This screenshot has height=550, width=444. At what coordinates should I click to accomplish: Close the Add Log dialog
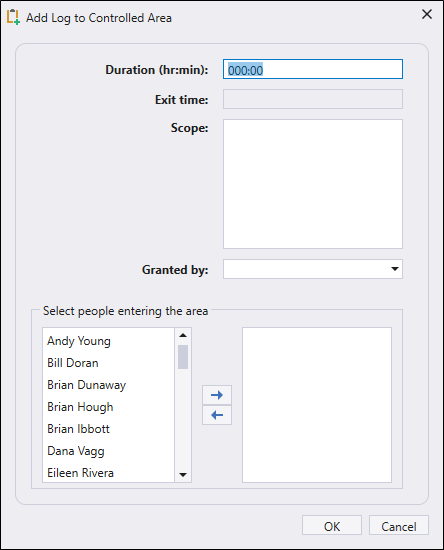click(427, 14)
